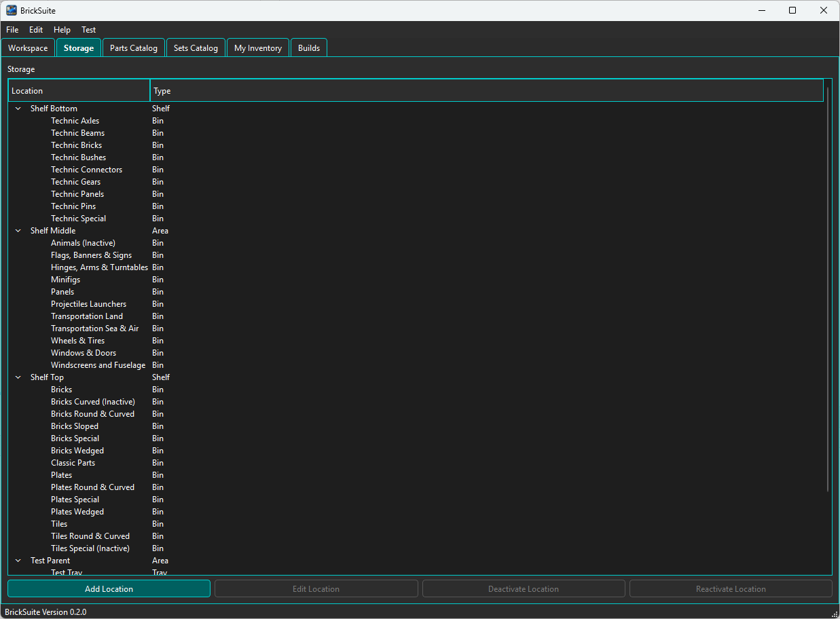Select the Hinges, Arms & Turntables row
The width and height of the screenshot is (840, 619).
[x=416, y=267]
